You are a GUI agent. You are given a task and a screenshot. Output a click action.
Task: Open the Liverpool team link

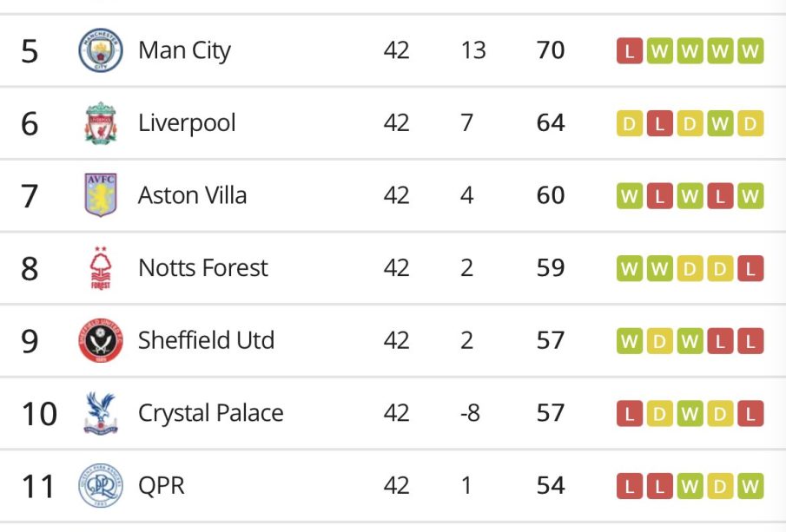point(187,123)
